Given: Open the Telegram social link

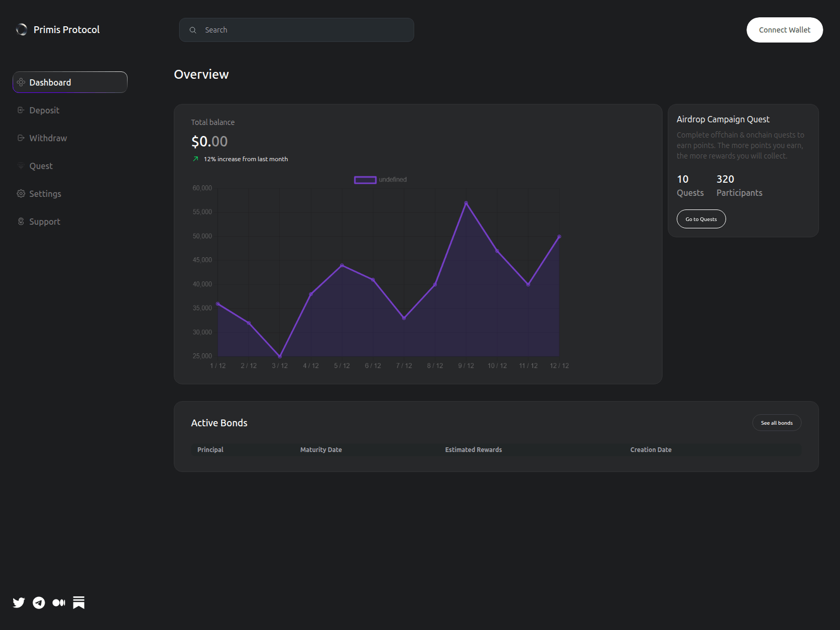Looking at the screenshot, I should pos(39,603).
